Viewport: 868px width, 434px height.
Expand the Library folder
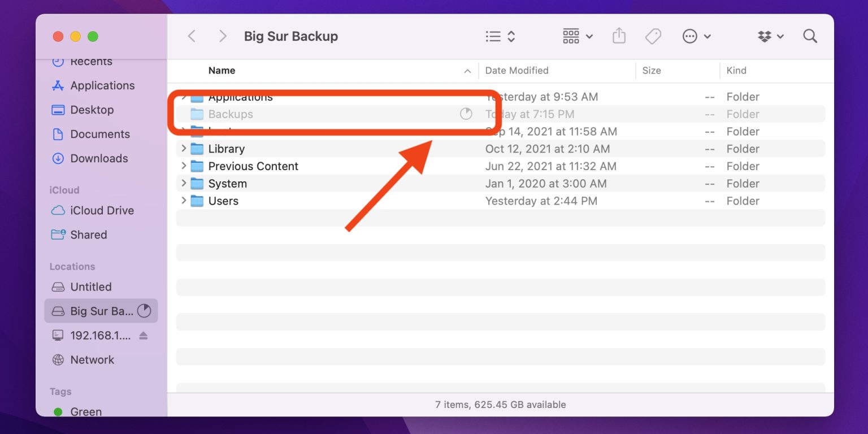tap(183, 149)
